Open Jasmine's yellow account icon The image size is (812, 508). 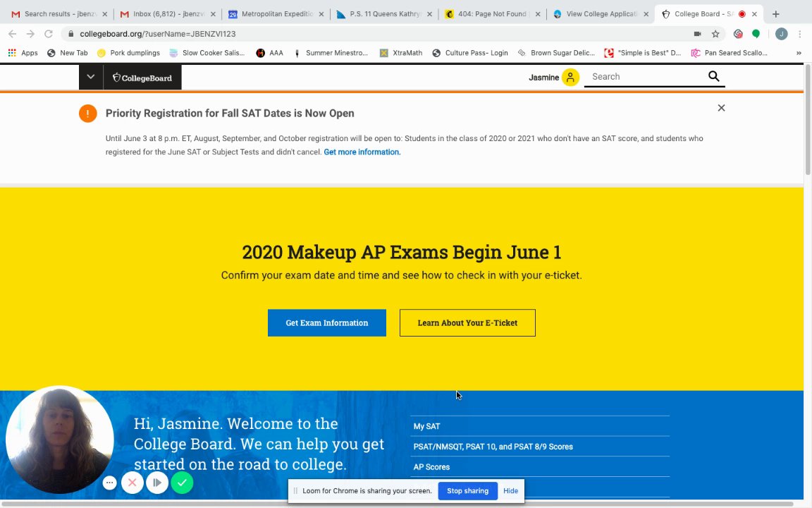pos(570,77)
